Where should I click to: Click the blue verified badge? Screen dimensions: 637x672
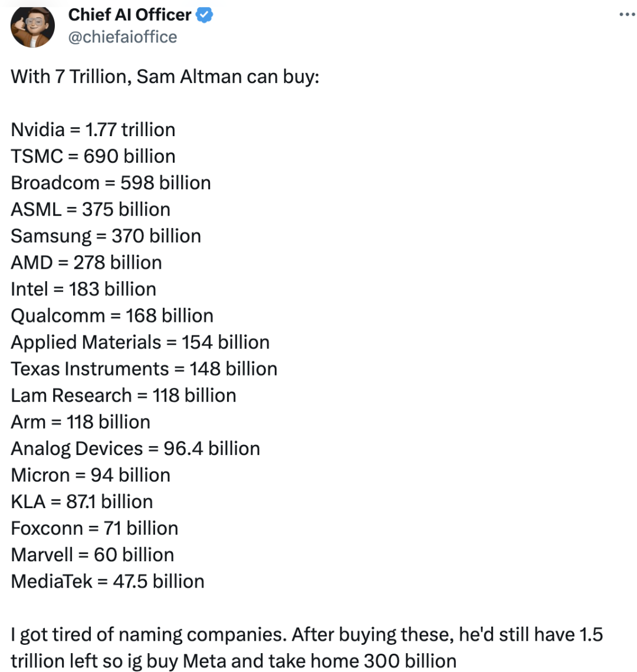pos(204,15)
